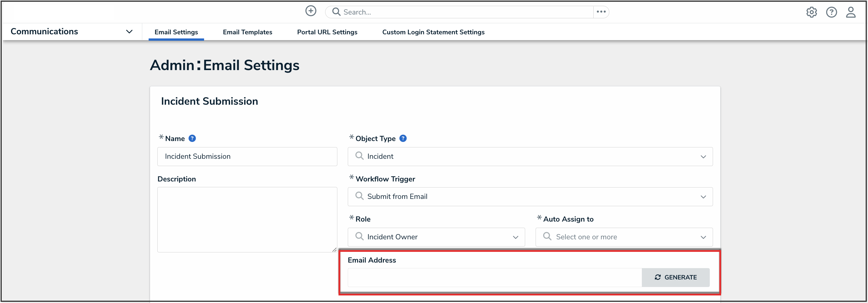
Task: Open the admin settings gear icon
Action: [x=811, y=12]
